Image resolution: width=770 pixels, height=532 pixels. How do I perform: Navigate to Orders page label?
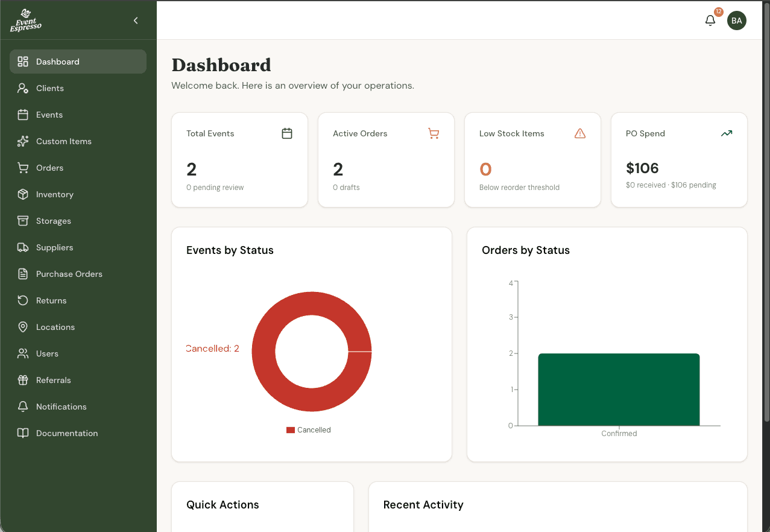click(x=49, y=168)
